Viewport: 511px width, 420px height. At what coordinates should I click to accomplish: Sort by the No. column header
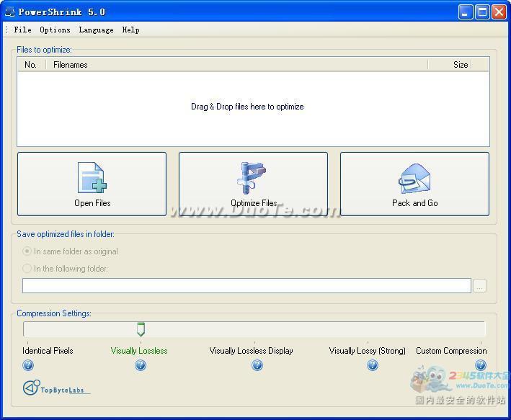coord(31,65)
